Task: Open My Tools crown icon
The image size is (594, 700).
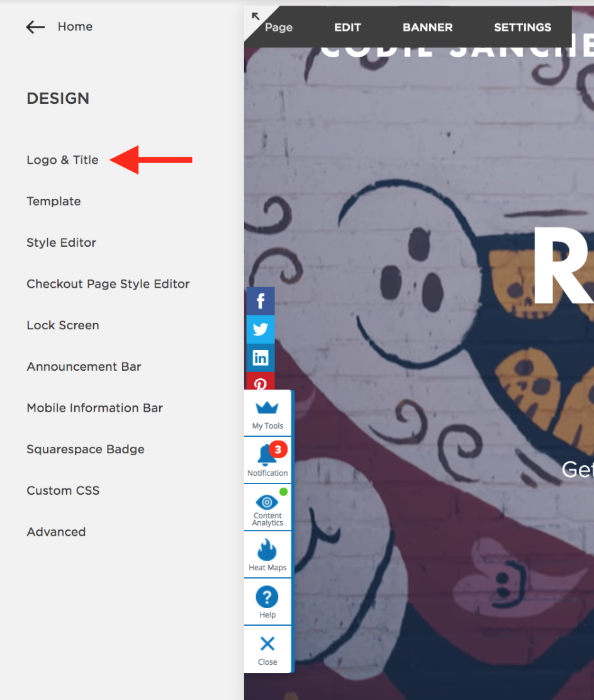Action: (x=267, y=407)
